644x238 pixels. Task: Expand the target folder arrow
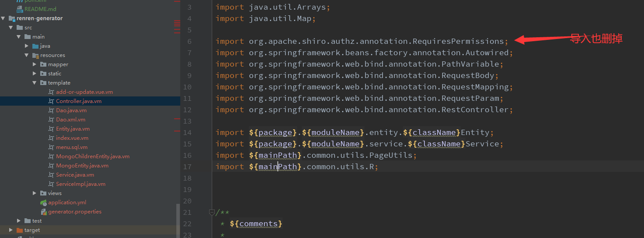[11, 230]
